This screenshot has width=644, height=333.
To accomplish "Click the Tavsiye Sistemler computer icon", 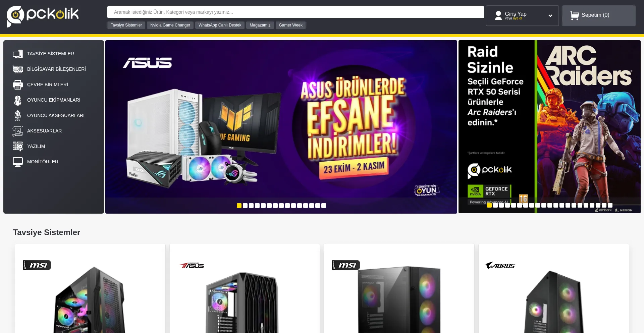I will tap(18, 54).
